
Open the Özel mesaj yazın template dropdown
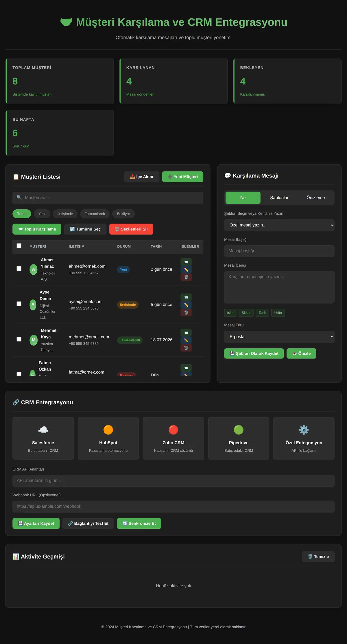(x=279, y=225)
